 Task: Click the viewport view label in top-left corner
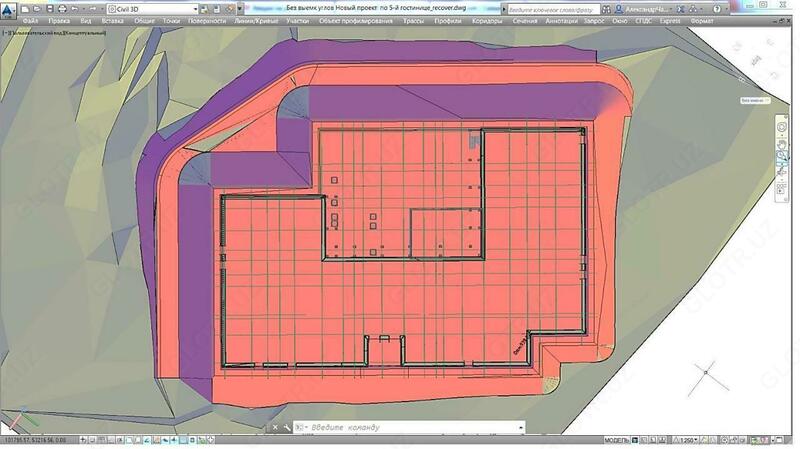[62, 33]
